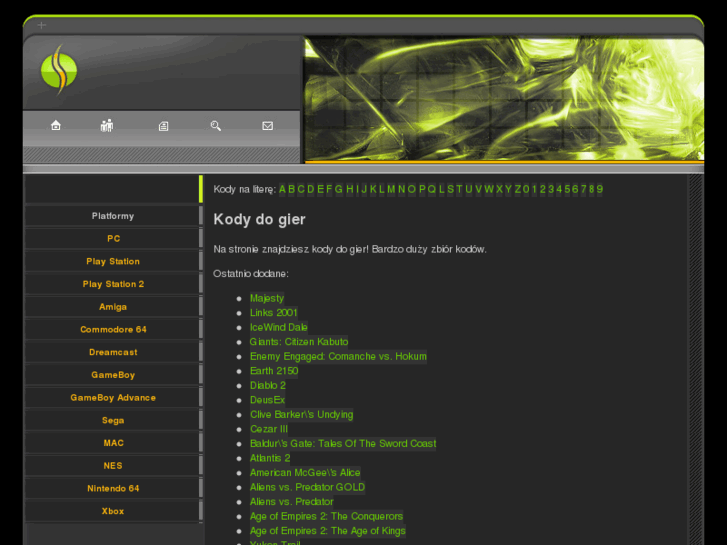
Task: Open Baldur's Gate: Tales Of The Sword Coast
Action: 343,443
